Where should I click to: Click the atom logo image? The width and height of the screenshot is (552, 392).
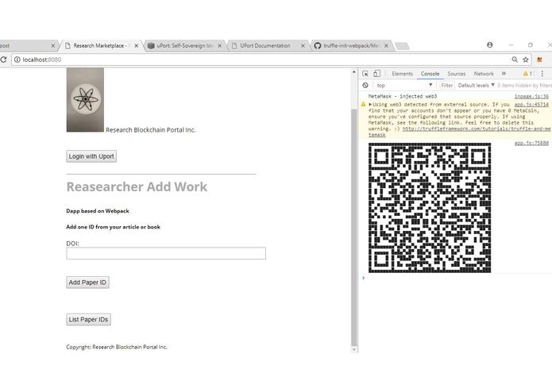click(85, 99)
